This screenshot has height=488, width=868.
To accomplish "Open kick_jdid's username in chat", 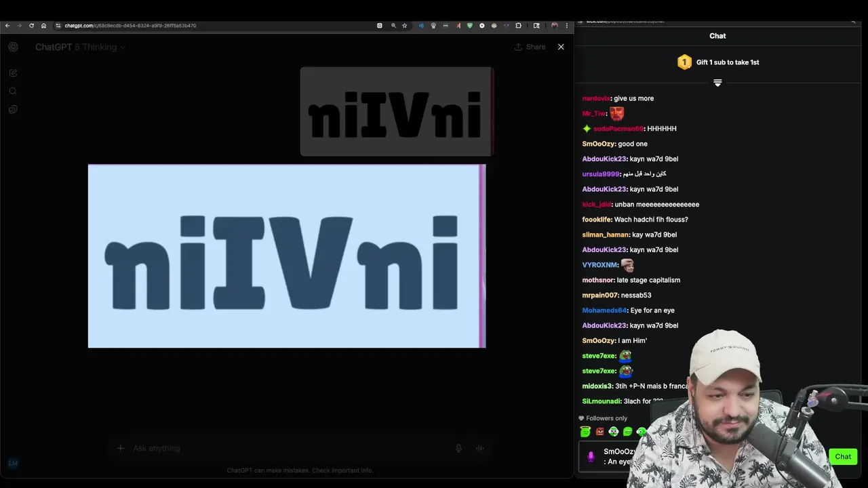I will (597, 205).
